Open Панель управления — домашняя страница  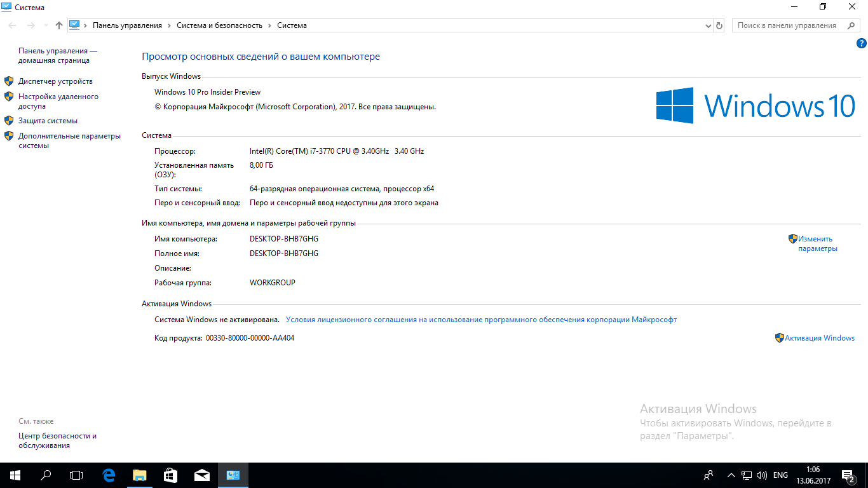tap(58, 55)
